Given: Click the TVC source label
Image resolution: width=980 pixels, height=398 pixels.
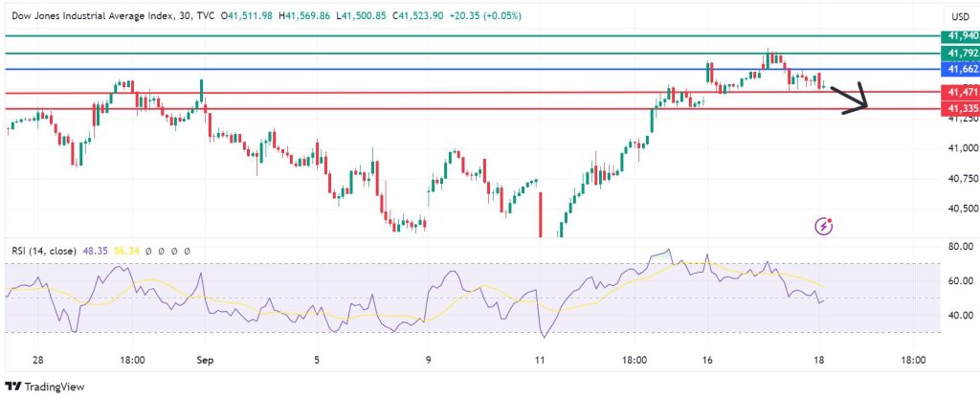Looking at the screenshot, I should (205, 16).
